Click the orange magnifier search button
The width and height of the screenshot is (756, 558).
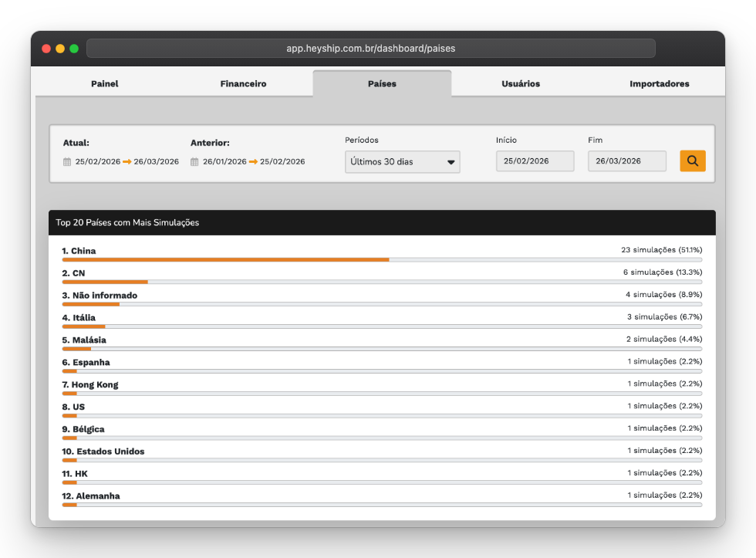(x=692, y=161)
